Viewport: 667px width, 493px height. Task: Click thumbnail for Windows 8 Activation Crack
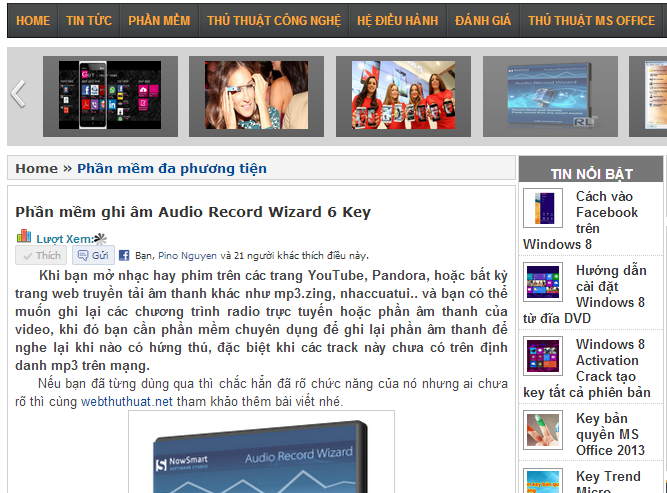tap(543, 356)
